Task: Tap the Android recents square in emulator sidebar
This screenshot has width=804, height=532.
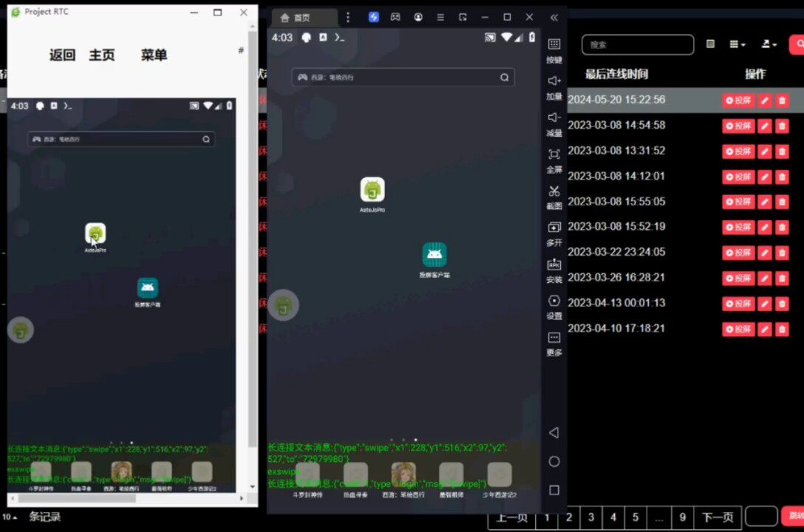Action: (x=553, y=491)
